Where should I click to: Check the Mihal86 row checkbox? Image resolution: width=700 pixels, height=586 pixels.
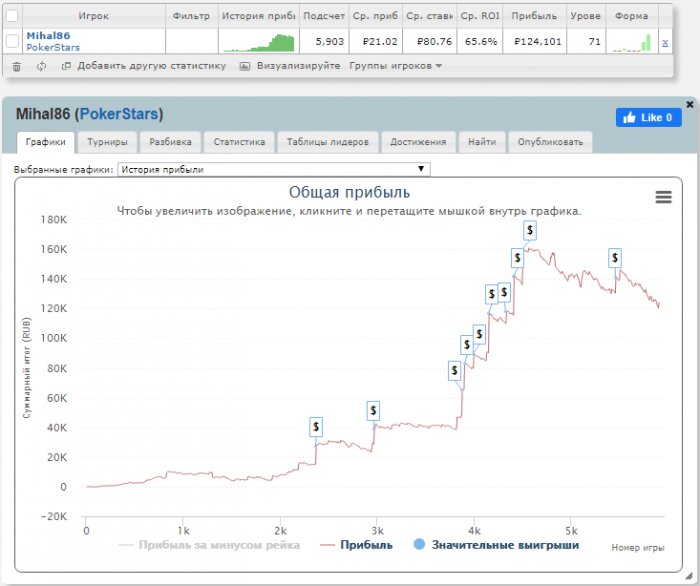click(x=12, y=42)
